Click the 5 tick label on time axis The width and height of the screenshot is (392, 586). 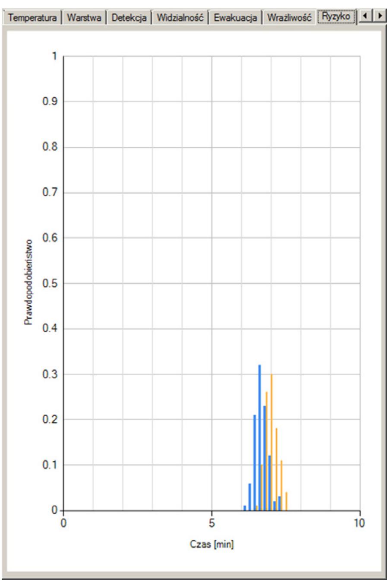(x=212, y=523)
